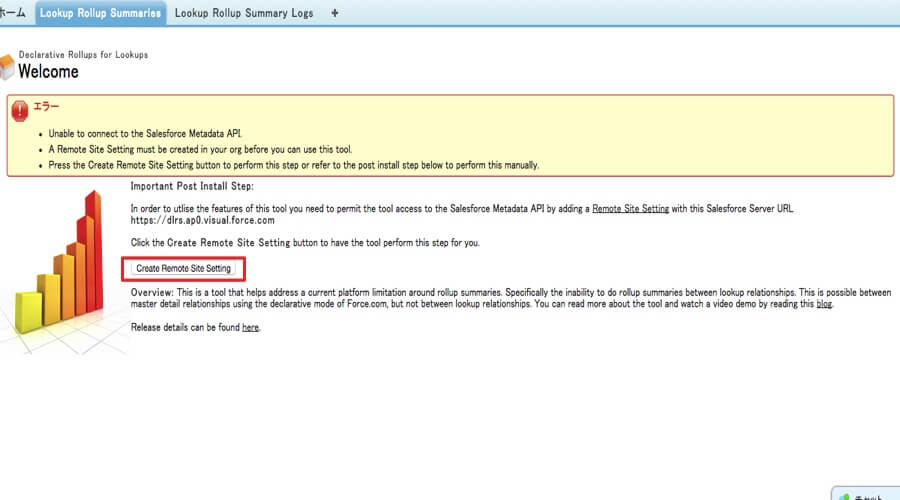Click the Declarative Rollups box icon
Screen dimensions: 900x500
9,68
